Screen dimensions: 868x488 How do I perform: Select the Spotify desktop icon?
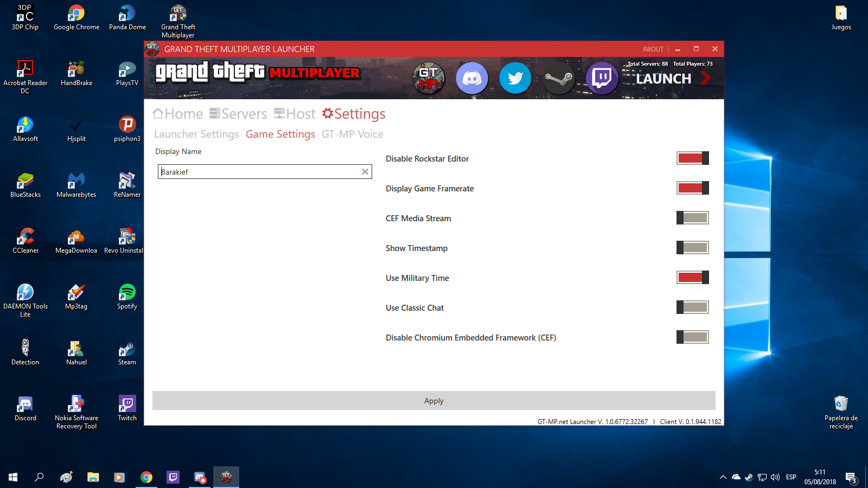[x=127, y=297]
